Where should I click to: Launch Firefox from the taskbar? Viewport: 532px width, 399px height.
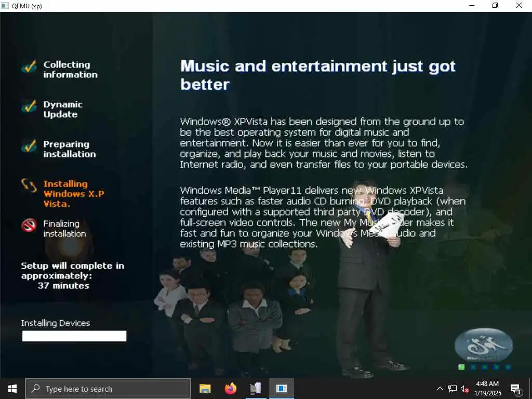click(230, 389)
